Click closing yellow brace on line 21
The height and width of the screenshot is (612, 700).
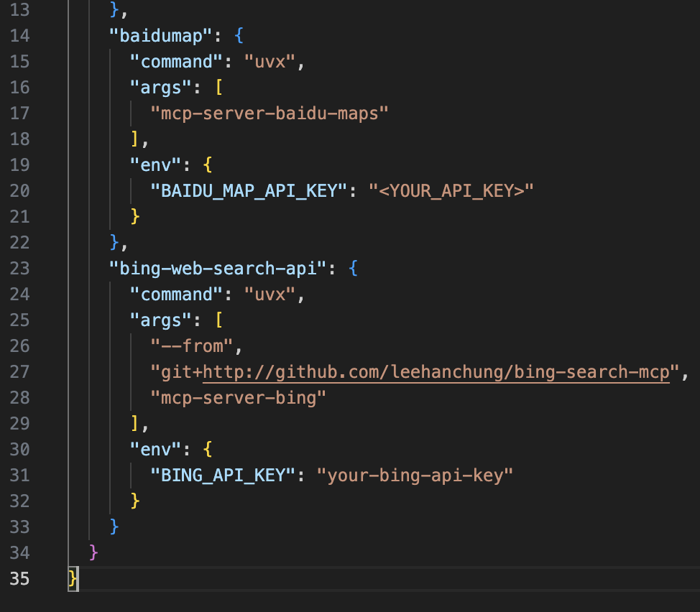[x=135, y=217]
